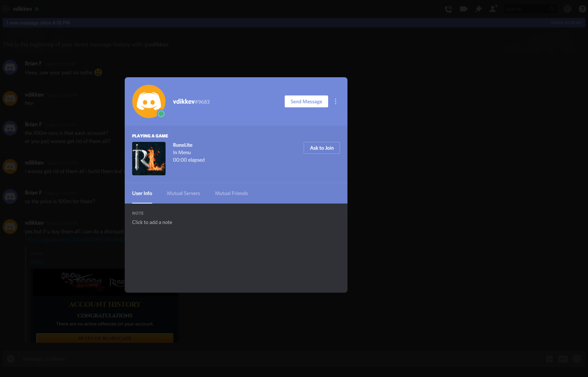
Task: Open the profile more options menu
Action: [x=336, y=101]
